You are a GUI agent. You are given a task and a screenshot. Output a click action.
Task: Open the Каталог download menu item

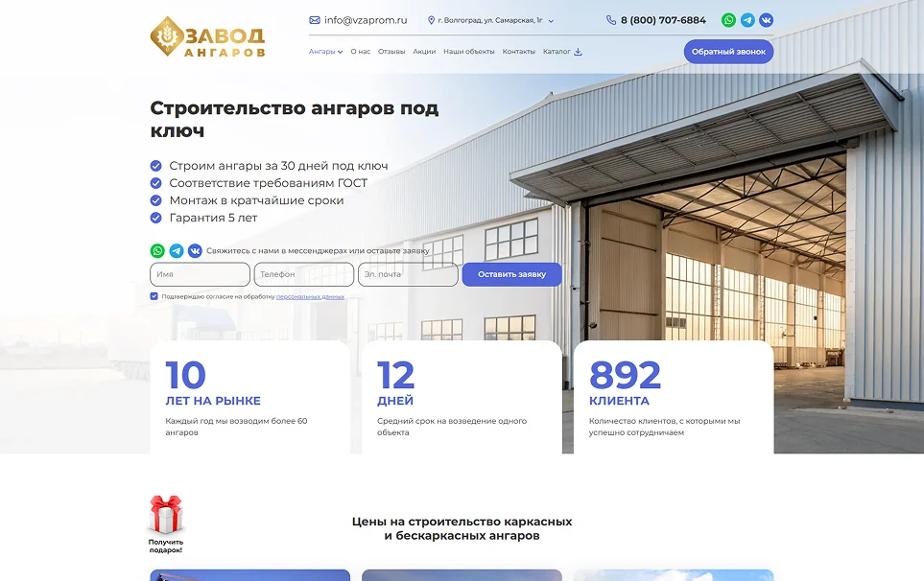(562, 52)
